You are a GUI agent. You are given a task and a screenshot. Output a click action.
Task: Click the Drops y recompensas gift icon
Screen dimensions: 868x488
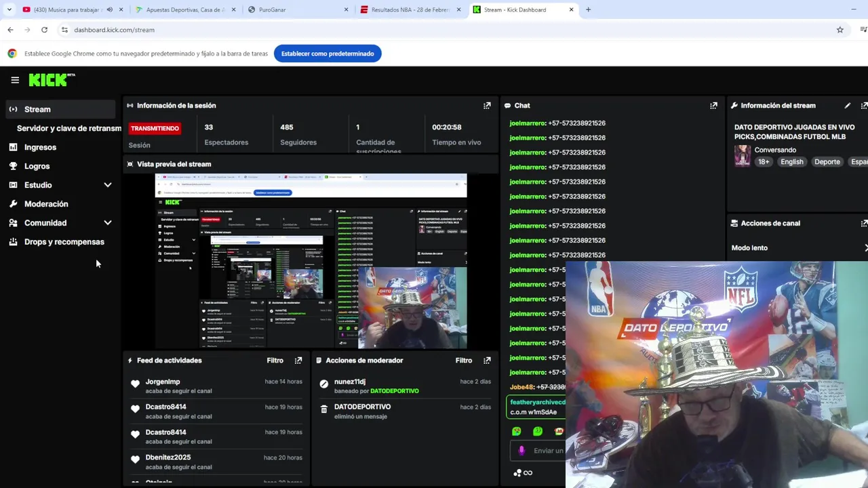pos(13,242)
